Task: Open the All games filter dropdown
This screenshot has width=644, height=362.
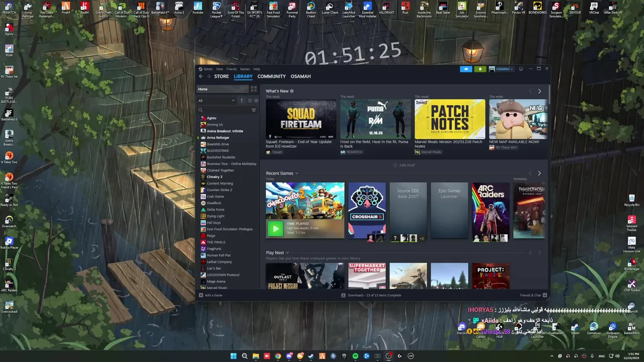Action: tap(217, 101)
